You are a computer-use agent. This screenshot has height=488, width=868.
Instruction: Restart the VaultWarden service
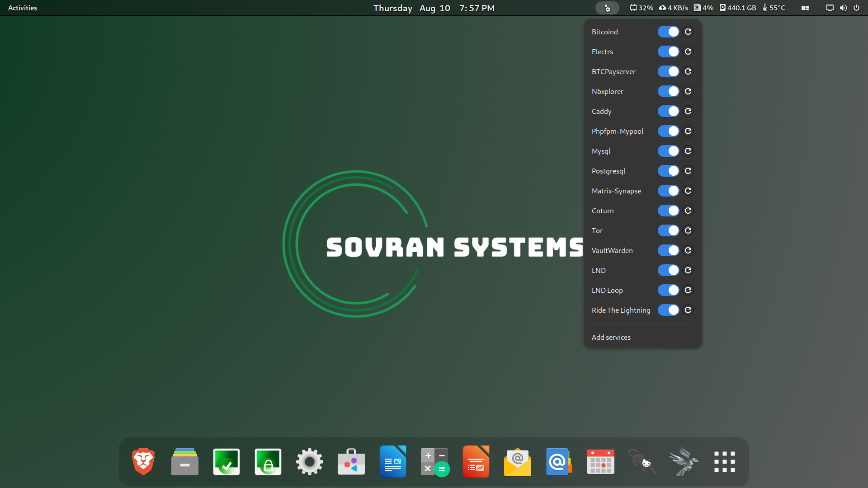[x=688, y=250]
